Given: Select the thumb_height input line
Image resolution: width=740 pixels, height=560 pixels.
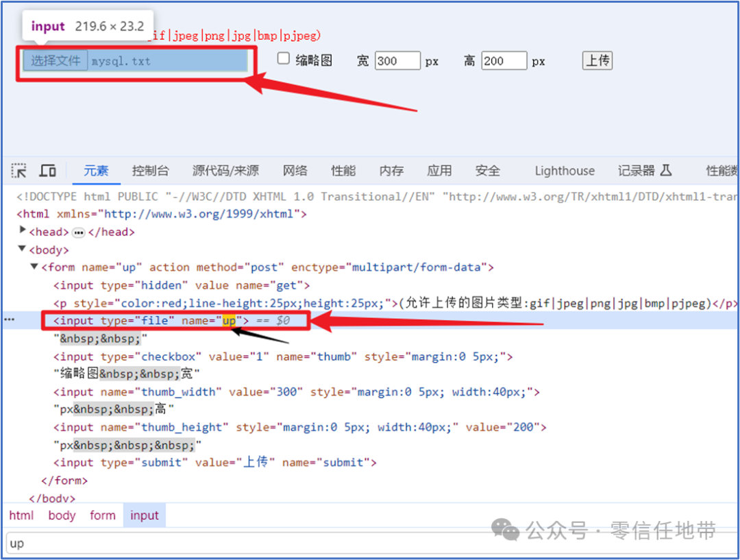Looking at the screenshot, I should coord(299,427).
